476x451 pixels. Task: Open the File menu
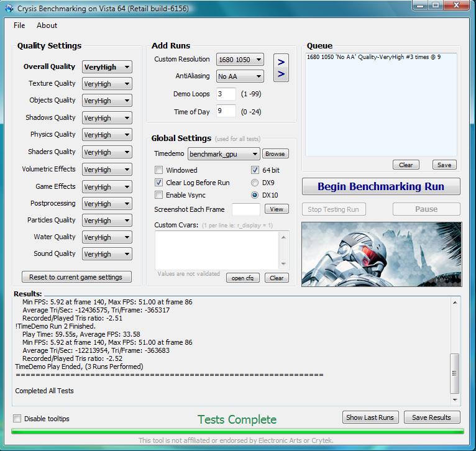(x=19, y=25)
